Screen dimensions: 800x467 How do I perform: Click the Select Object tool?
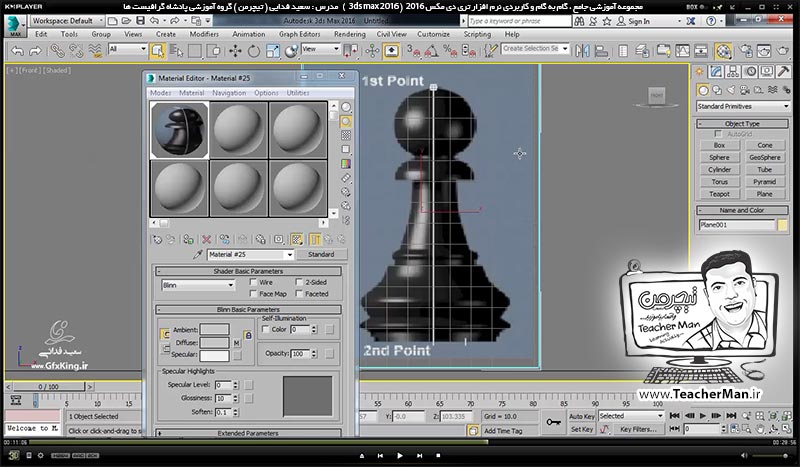point(158,51)
